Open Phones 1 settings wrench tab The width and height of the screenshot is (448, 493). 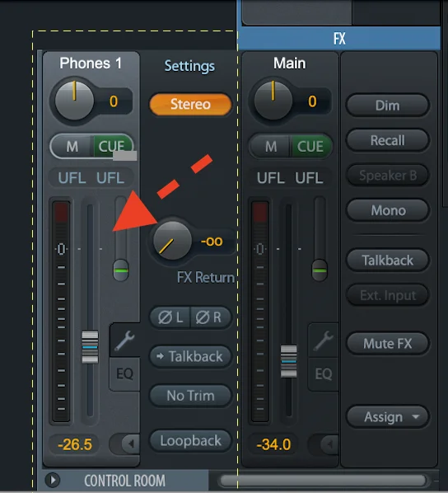coord(124,340)
